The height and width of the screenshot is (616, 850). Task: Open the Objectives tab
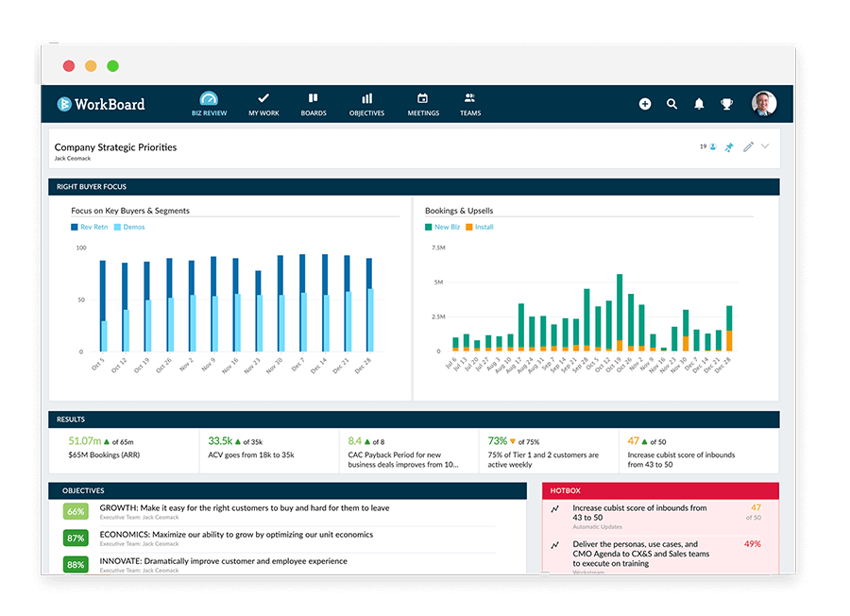click(366, 102)
